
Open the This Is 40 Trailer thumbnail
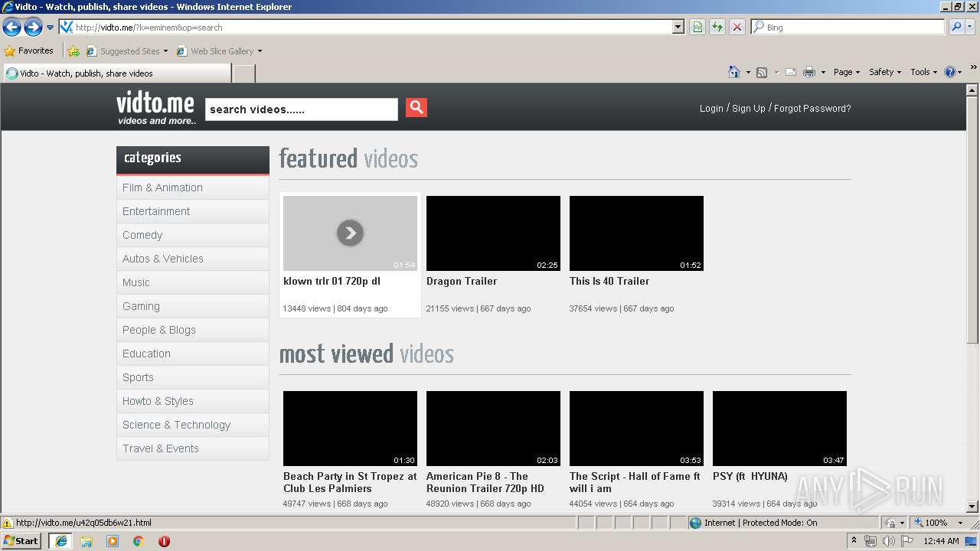636,233
